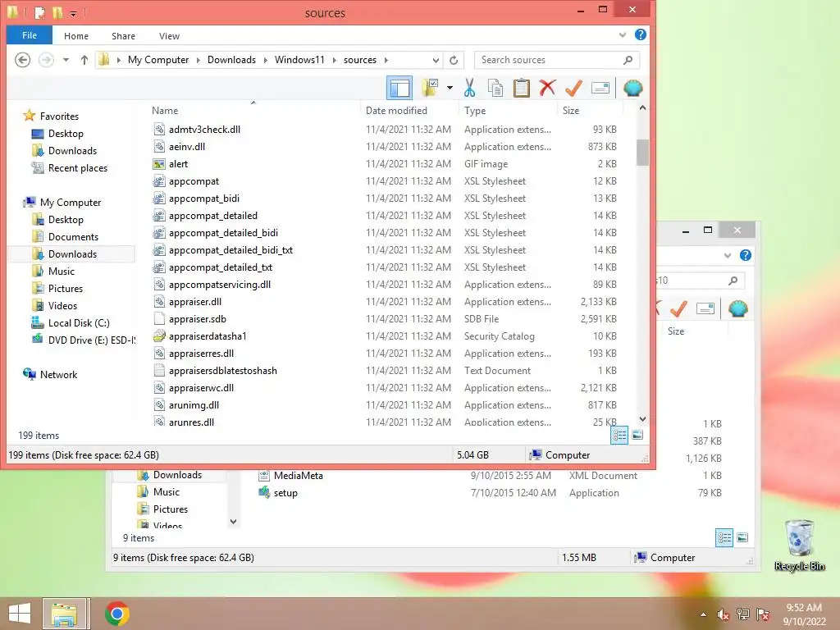Image resolution: width=840 pixels, height=630 pixels.
Task: Open the File ribbon tab
Action: (x=30, y=35)
